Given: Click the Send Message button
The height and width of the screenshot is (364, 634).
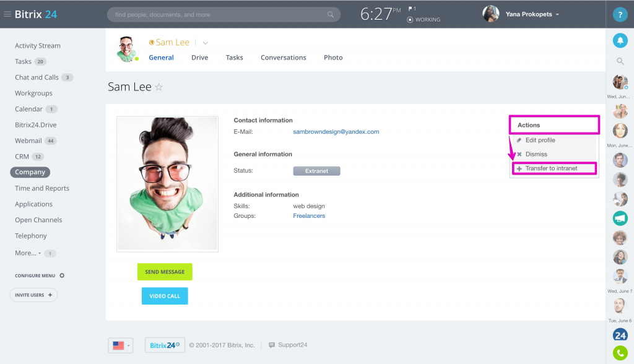Looking at the screenshot, I should [165, 272].
